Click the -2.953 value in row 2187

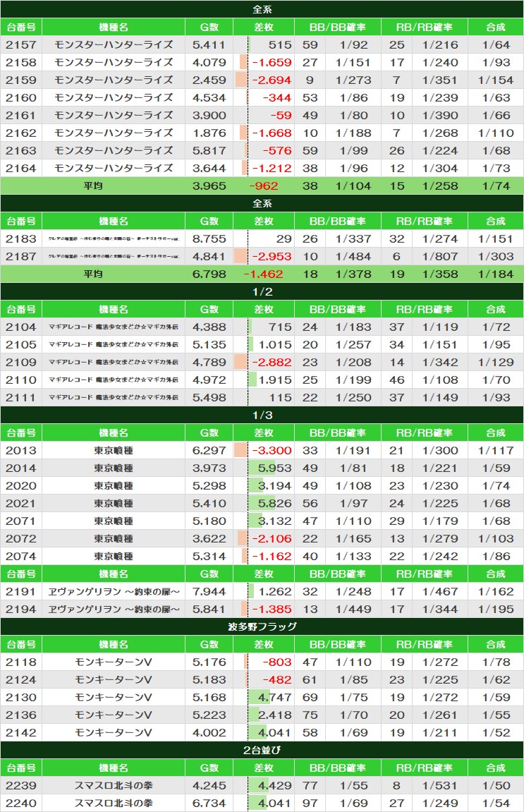pos(272,256)
